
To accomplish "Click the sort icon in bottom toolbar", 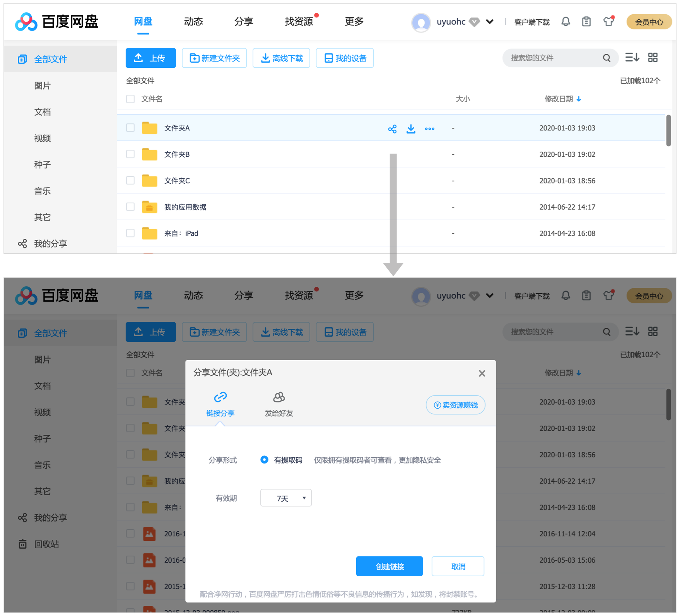I will click(632, 332).
